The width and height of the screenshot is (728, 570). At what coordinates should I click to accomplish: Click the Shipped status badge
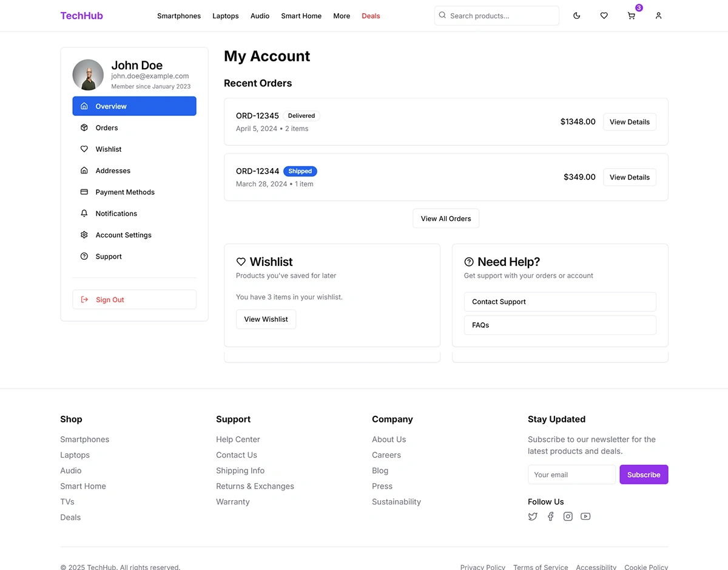point(300,171)
